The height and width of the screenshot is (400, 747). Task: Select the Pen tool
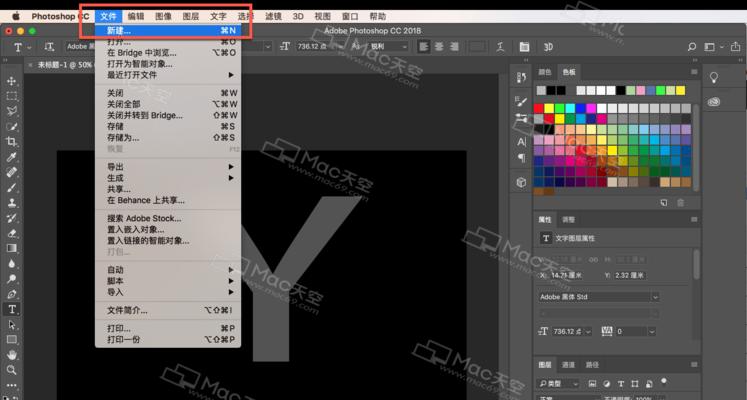click(x=11, y=294)
